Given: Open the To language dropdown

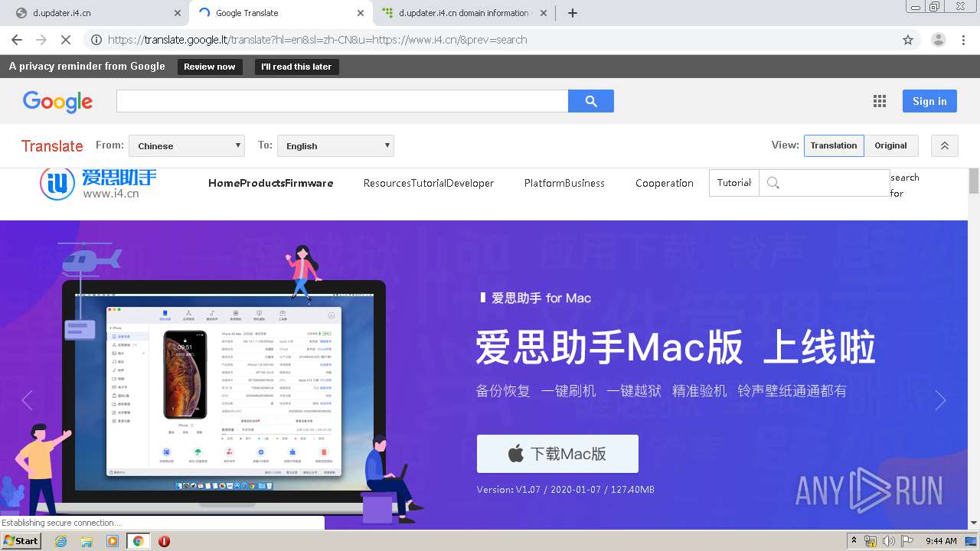Looking at the screenshot, I should 335,145.
